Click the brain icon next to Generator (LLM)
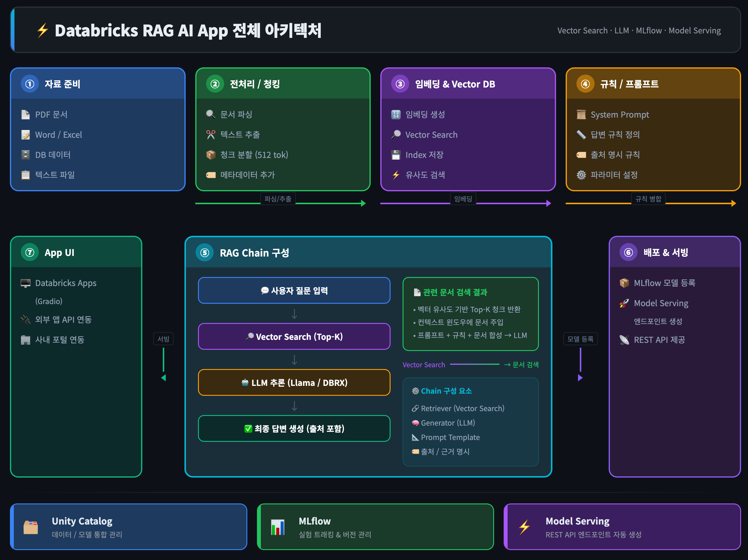The image size is (748, 560). [415, 423]
